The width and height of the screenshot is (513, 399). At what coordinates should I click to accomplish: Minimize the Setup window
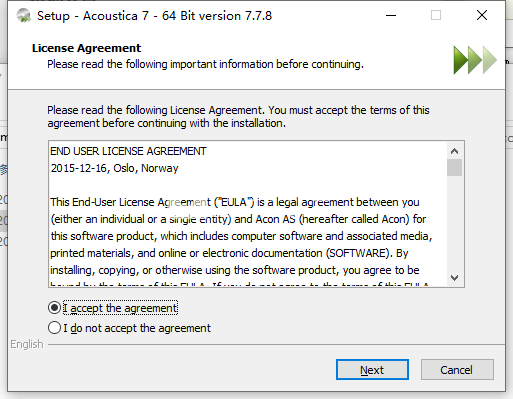point(391,15)
